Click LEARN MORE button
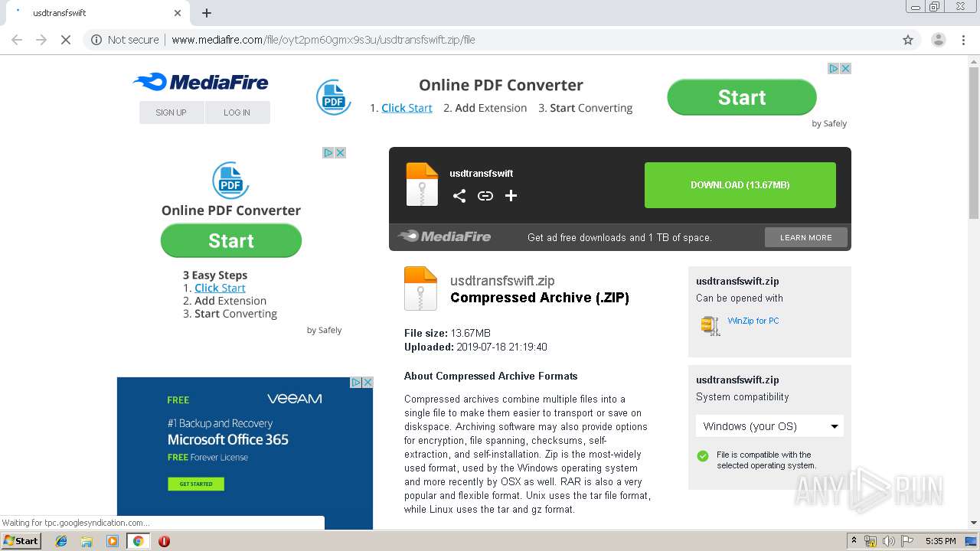 806,237
